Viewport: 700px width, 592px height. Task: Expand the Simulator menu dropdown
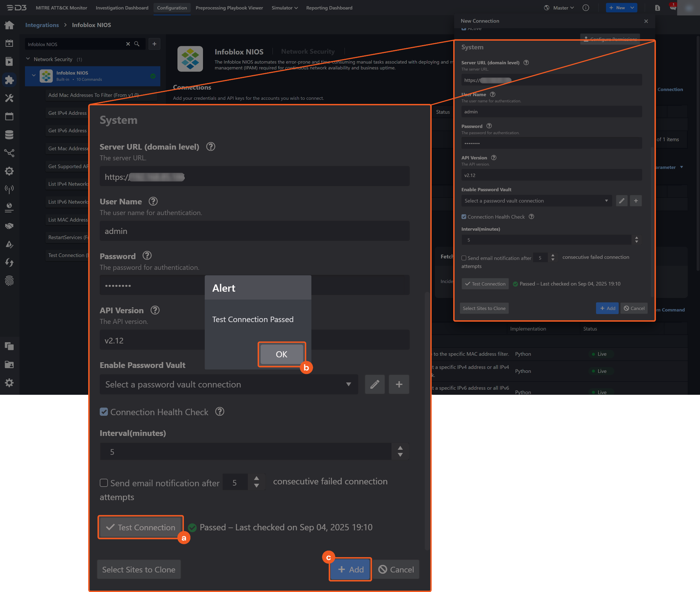click(284, 8)
